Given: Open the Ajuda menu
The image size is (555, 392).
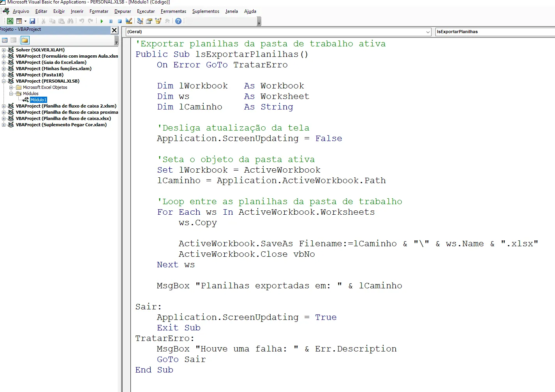Looking at the screenshot, I should (250, 11).
